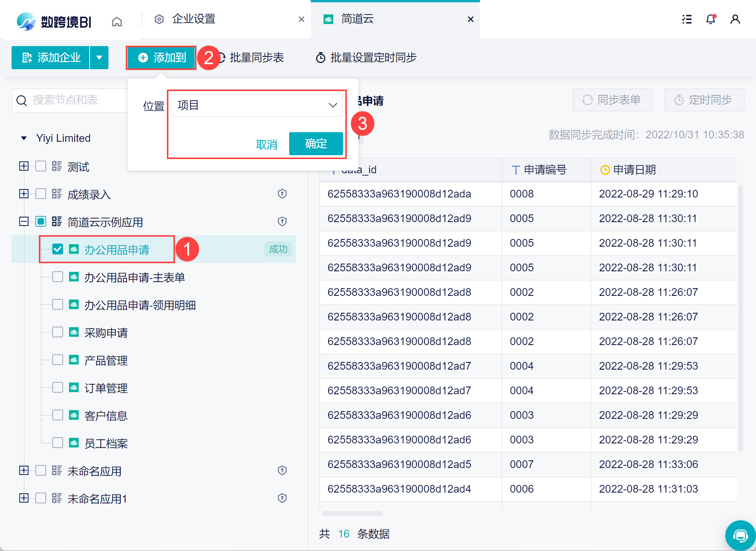This screenshot has height=551, width=756.
Task: Switch to the 企业设置 tab
Action: (193, 19)
